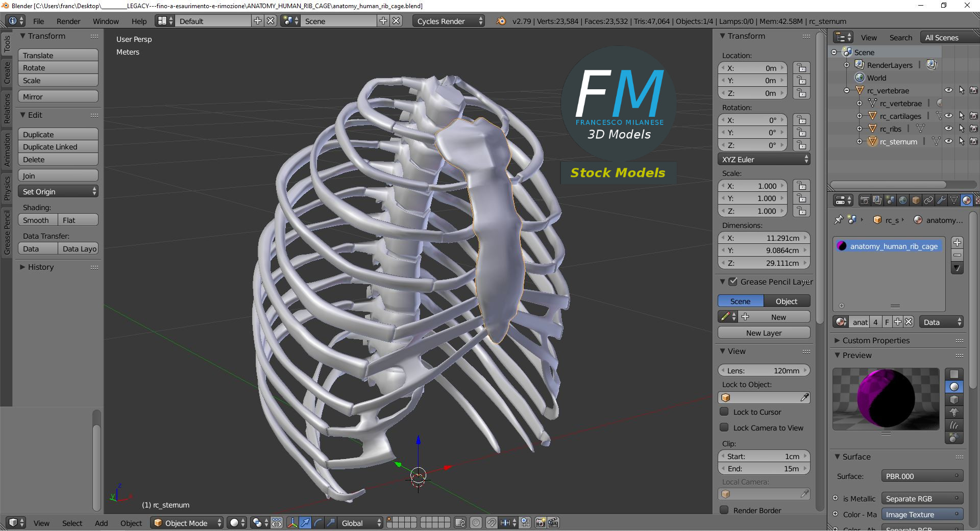980x531 pixels.
Task: Select the anatomy_human_rib_cage material slot
Action: coord(889,246)
